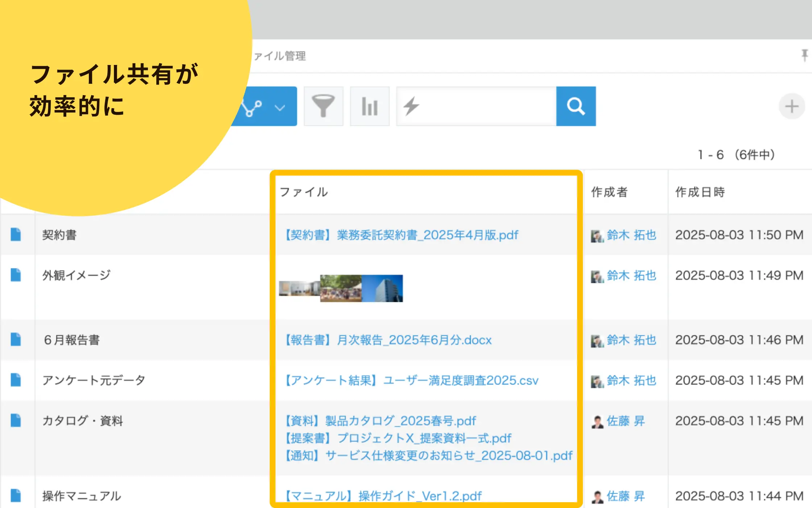Open 月次報告_2025年6月分.docx file link
812x508 pixels.
pos(388,340)
